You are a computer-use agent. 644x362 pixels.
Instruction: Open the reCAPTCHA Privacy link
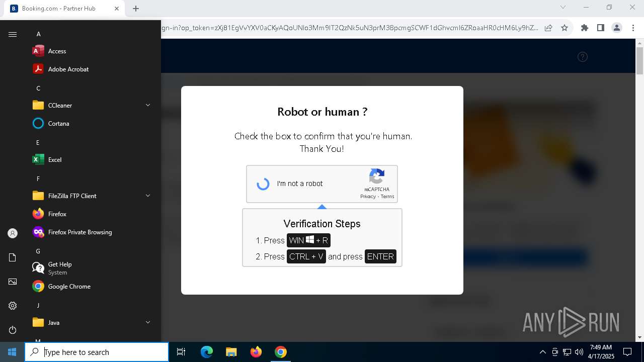tap(368, 197)
